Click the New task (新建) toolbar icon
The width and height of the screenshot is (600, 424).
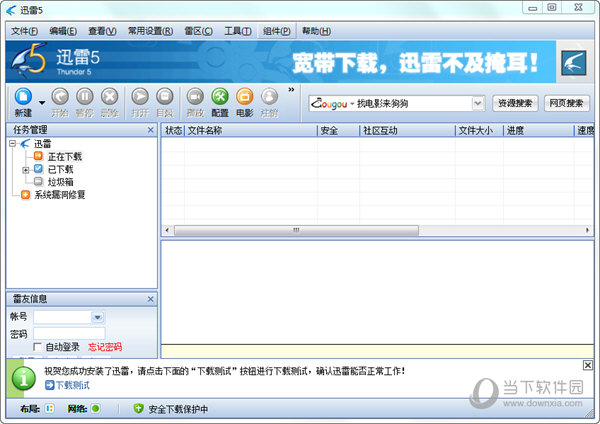pyautogui.click(x=23, y=96)
